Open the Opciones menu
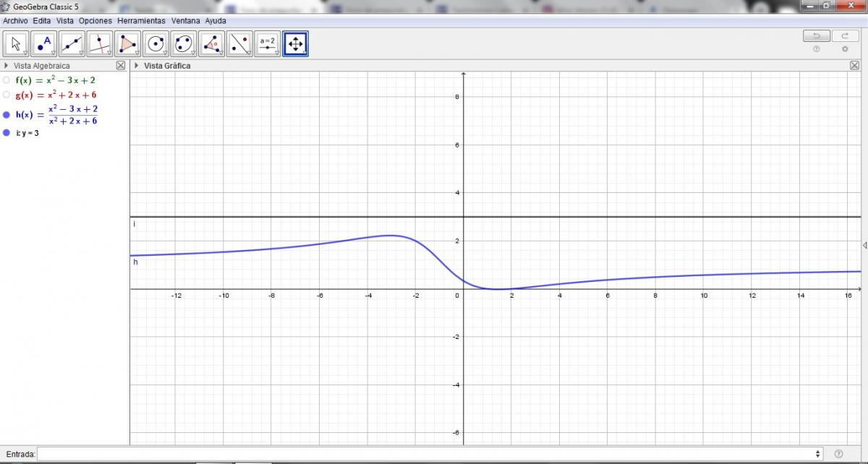 [95, 21]
